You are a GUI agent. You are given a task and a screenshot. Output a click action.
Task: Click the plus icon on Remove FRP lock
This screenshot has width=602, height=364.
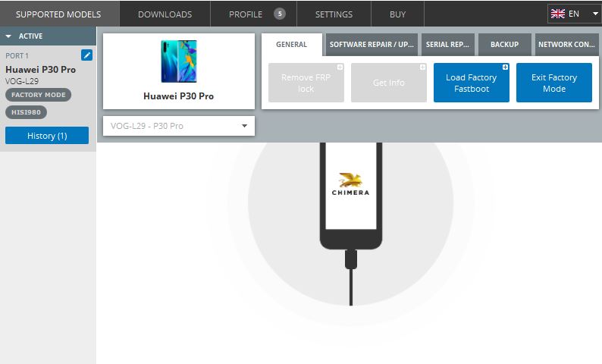pyautogui.click(x=340, y=67)
